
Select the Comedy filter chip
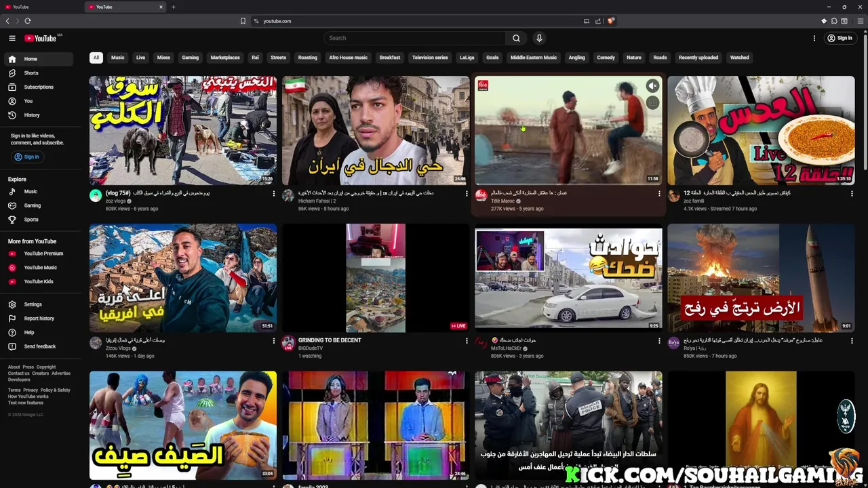point(606,58)
